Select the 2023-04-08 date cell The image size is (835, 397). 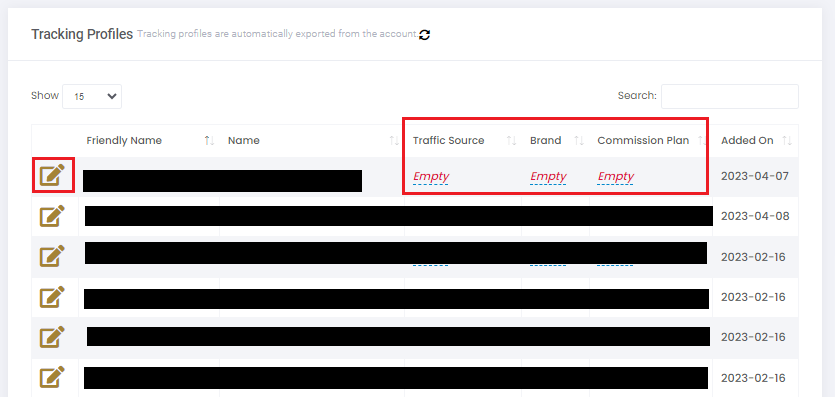(x=755, y=217)
